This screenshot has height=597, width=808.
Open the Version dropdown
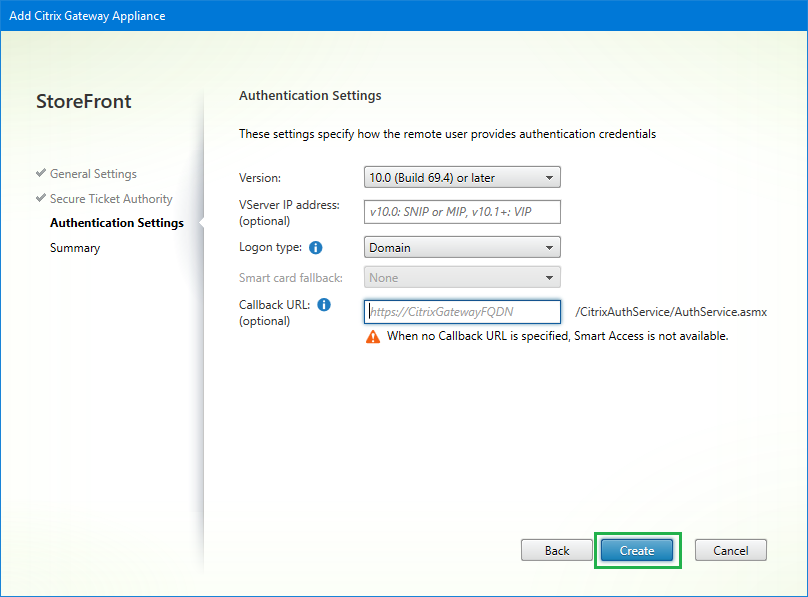pos(462,178)
